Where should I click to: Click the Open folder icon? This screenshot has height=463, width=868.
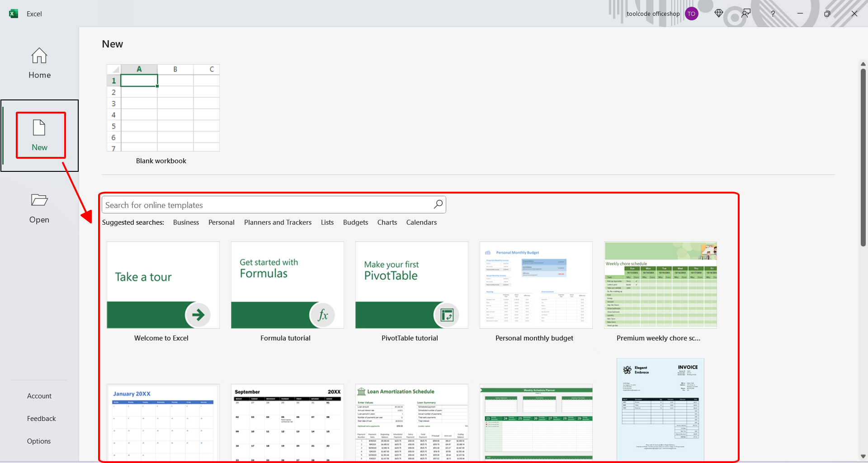[39, 200]
